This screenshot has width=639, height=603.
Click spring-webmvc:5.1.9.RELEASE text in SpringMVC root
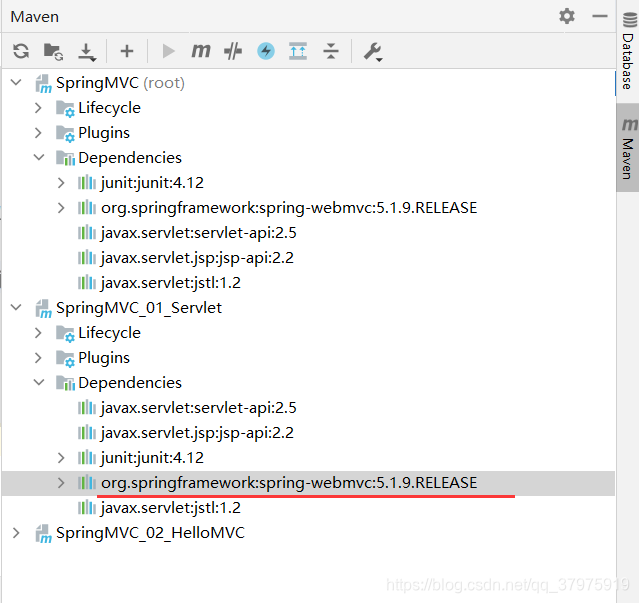coord(289,208)
